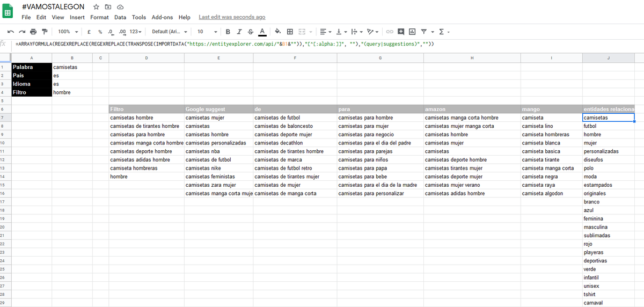Open the borders tool
644x307 pixels.
click(290, 32)
